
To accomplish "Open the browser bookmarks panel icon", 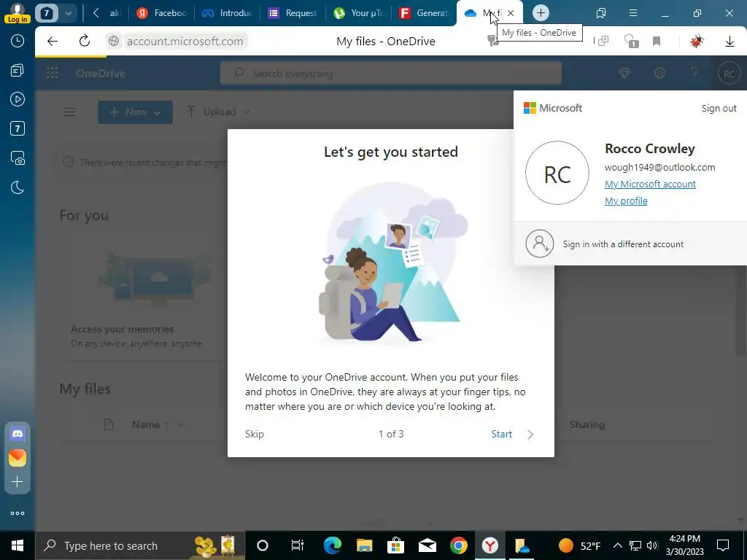I will coord(601,13).
